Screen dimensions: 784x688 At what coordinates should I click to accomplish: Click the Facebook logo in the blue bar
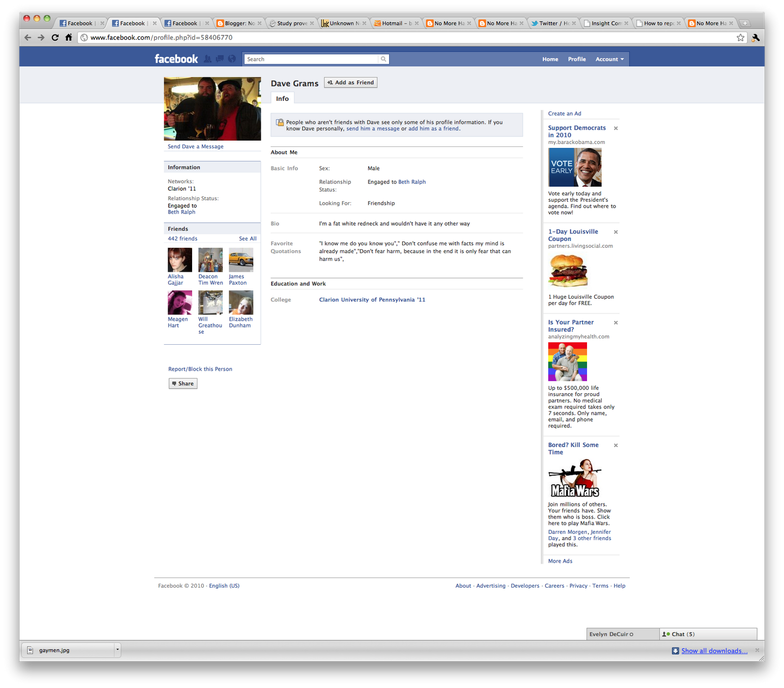(x=176, y=59)
